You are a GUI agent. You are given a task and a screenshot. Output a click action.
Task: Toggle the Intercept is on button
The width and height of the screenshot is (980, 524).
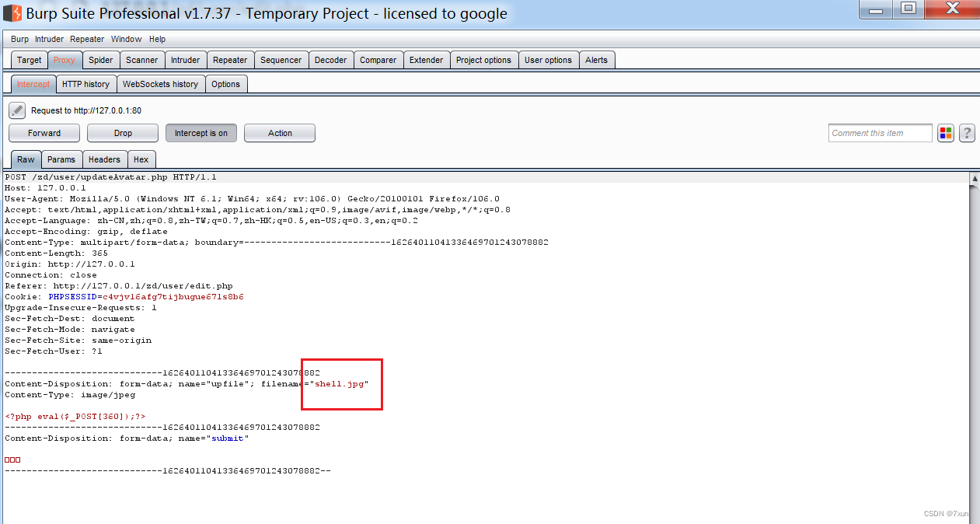pos(201,133)
